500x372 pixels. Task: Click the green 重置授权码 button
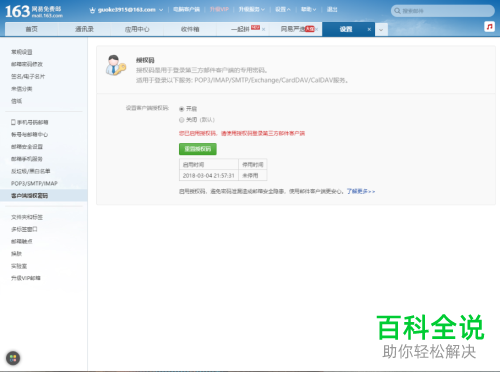198,149
